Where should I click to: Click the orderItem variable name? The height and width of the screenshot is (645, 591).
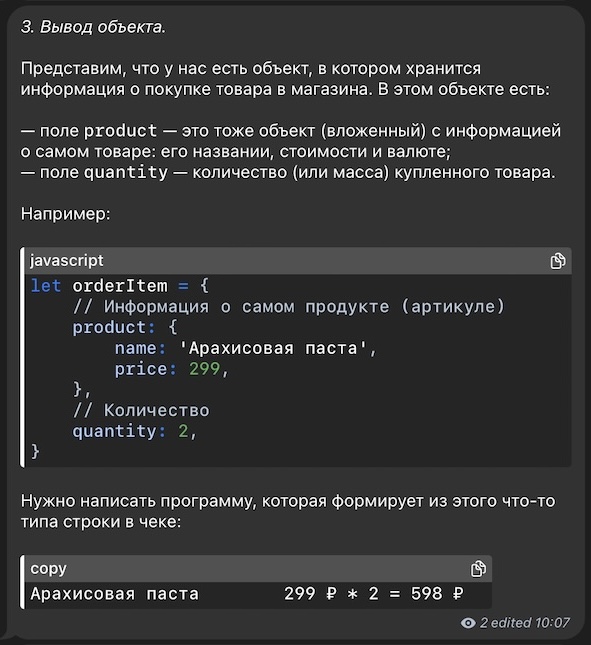pyautogui.click(x=120, y=286)
